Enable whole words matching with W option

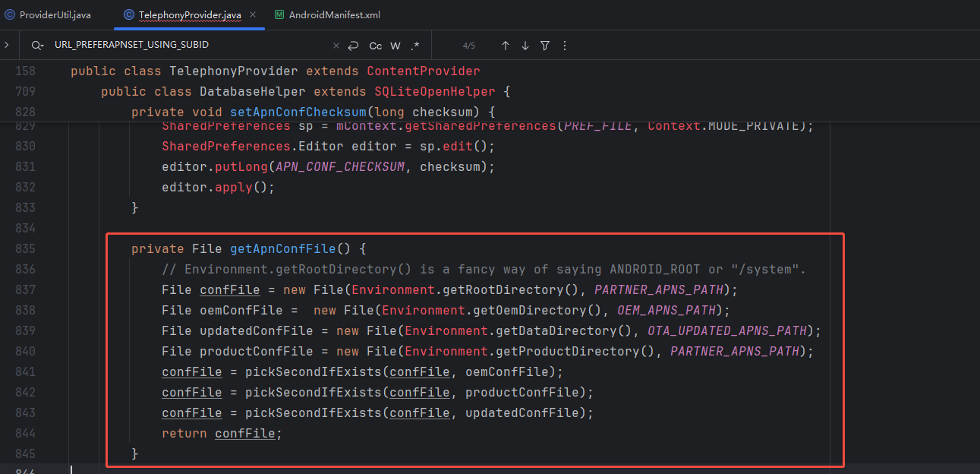click(x=395, y=46)
